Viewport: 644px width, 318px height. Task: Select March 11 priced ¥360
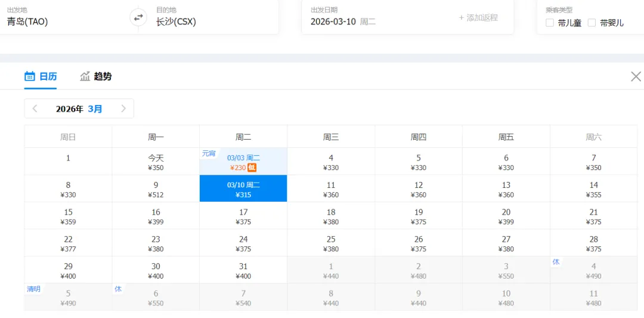(331, 189)
